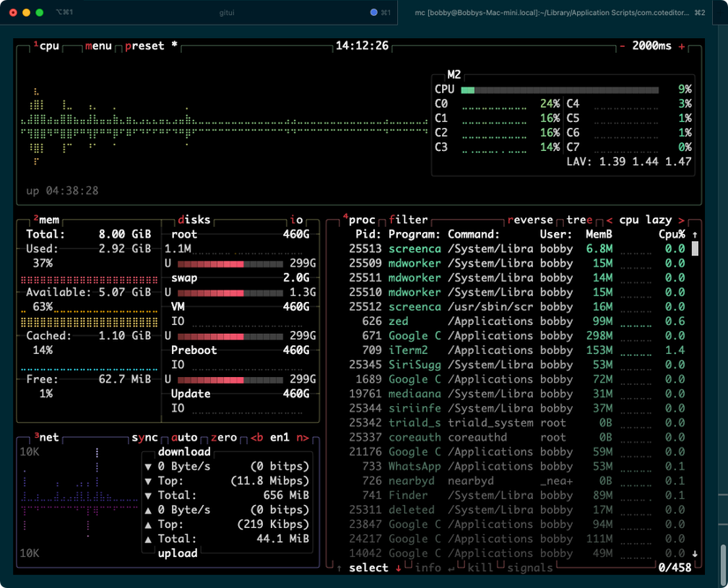Hide the proc panel via its 4 icon
This screenshot has height=588, width=728.
[344, 216]
